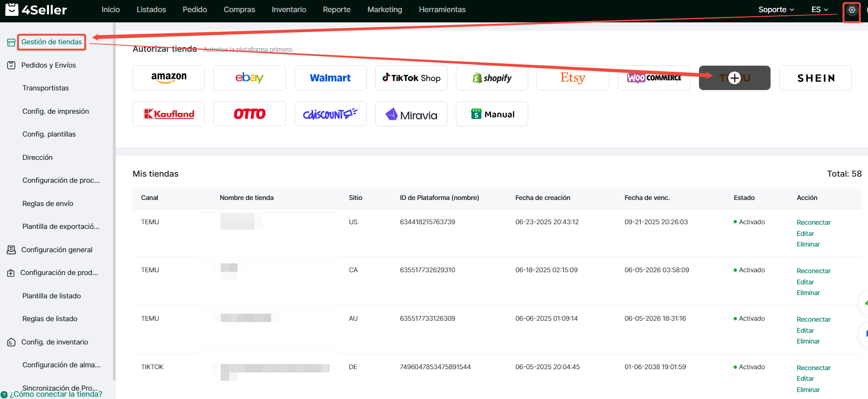Click the help question mark icon

click(x=4, y=394)
